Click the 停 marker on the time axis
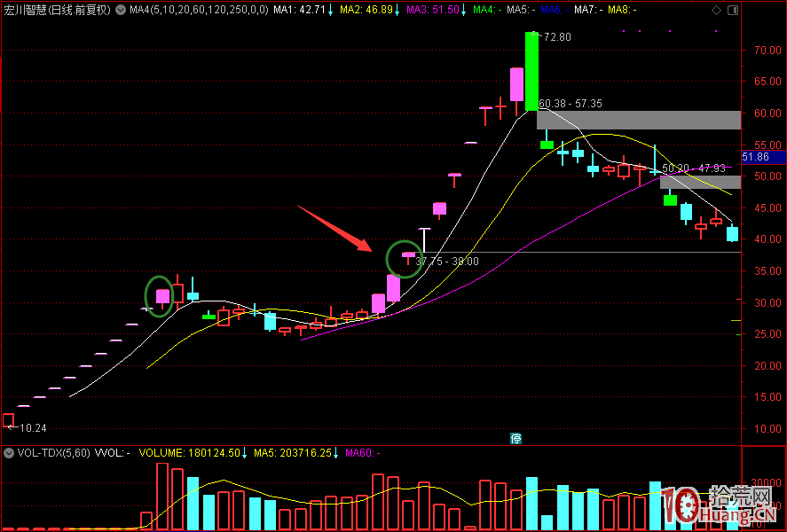The height and width of the screenshot is (532, 787). click(x=516, y=439)
